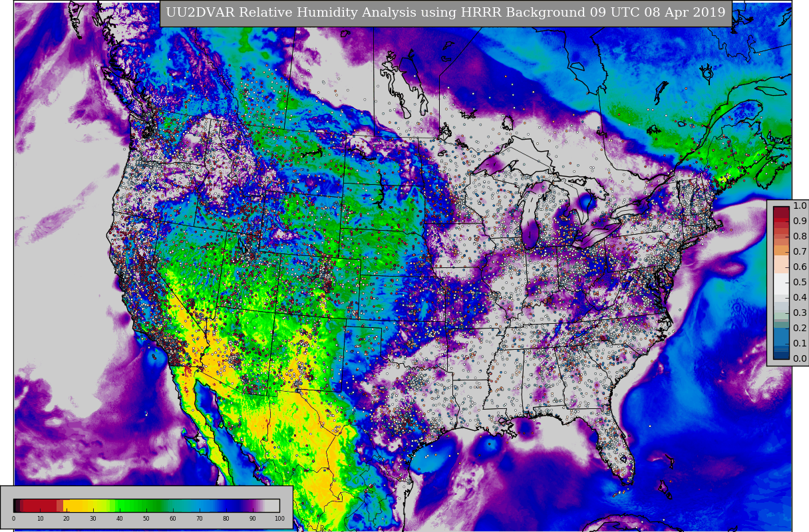Pick the navy bottom band of the vertical colorbar
The height and width of the screenshot is (532, 809).
point(781,355)
